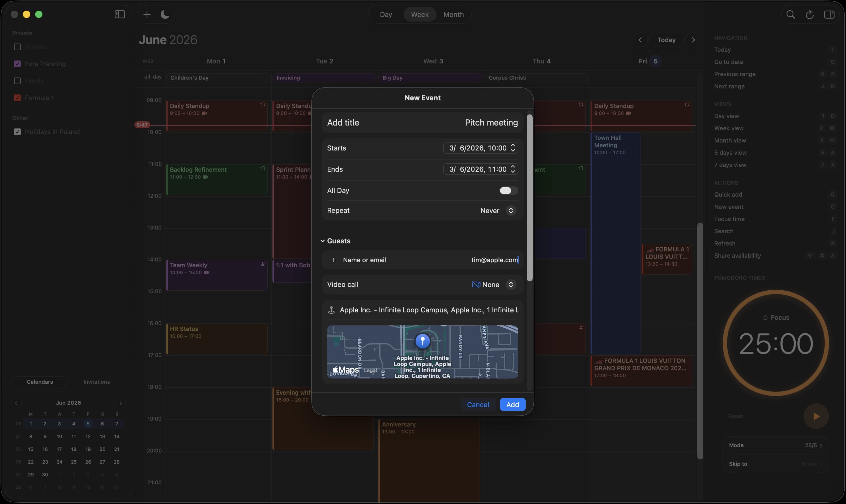Open the HR Status event

[217, 339]
